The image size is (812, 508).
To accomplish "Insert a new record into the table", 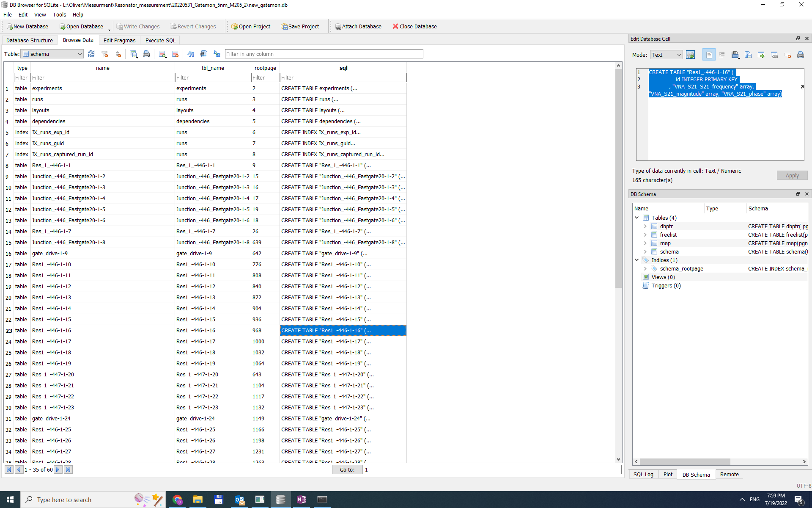I will [162, 54].
